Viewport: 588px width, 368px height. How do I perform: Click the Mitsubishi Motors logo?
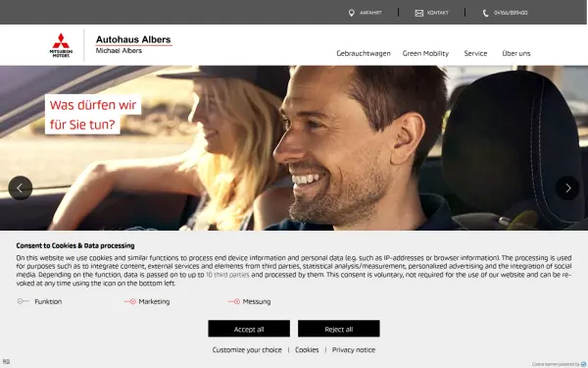[x=61, y=45]
